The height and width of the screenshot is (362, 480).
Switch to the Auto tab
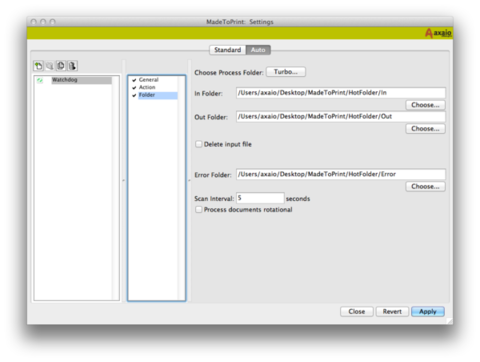pyautogui.click(x=258, y=50)
